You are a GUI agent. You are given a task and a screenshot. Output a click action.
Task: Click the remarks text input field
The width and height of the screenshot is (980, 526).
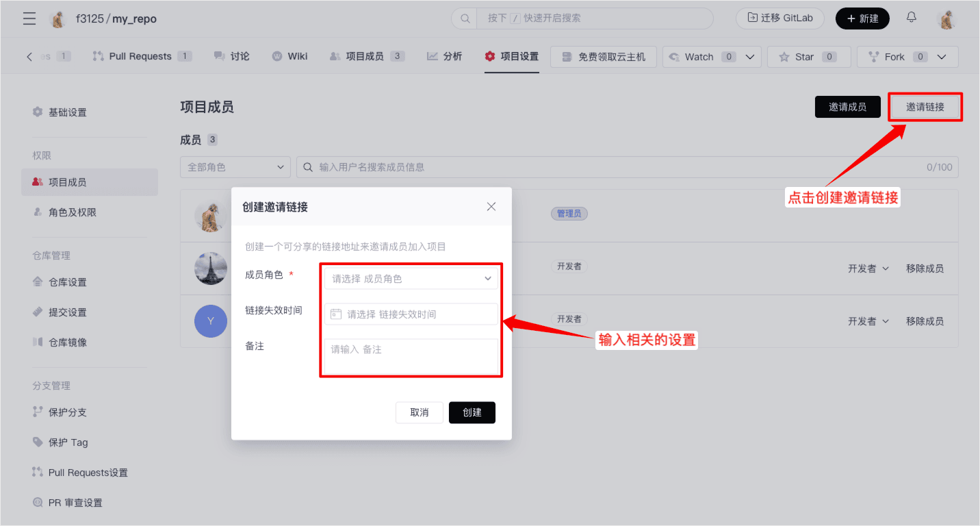[411, 356]
